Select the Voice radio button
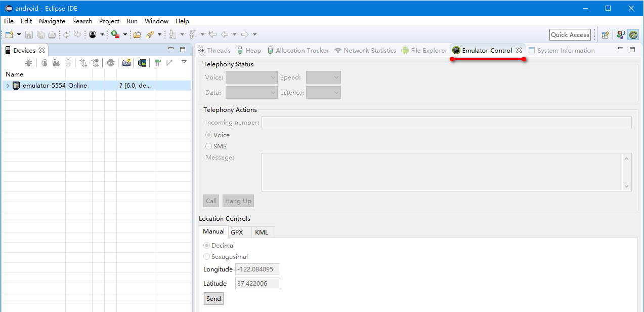Viewport: 644px width, 312px height. click(209, 135)
